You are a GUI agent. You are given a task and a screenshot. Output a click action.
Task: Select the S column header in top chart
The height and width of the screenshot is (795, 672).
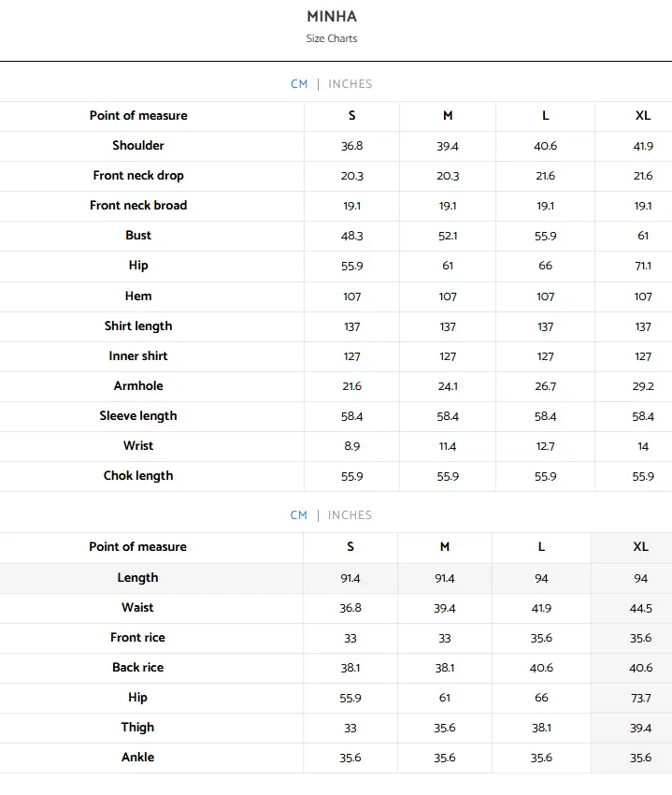coord(351,116)
